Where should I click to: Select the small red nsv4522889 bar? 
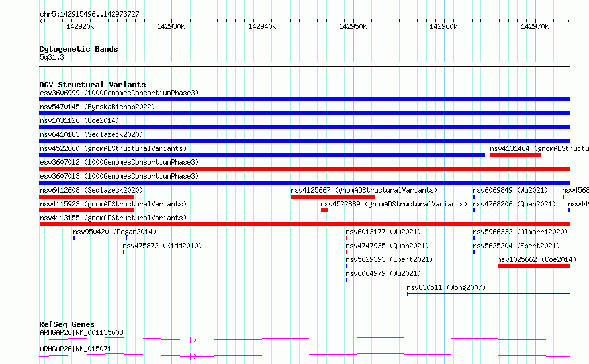(x=324, y=210)
